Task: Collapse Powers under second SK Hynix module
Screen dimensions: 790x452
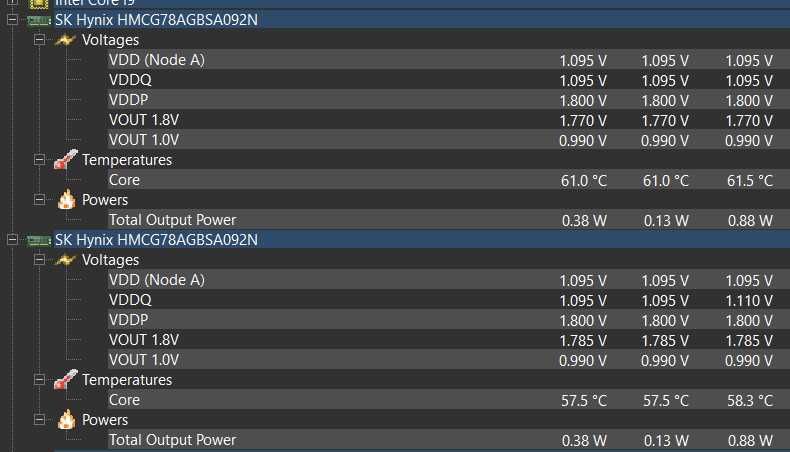Action: coord(39,420)
